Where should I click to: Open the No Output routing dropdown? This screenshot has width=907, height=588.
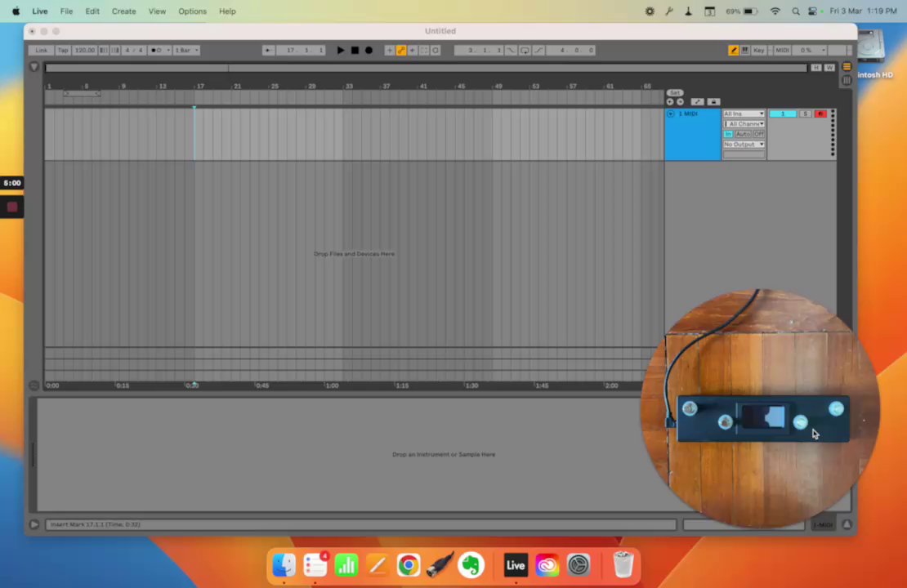click(x=744, y=145)
